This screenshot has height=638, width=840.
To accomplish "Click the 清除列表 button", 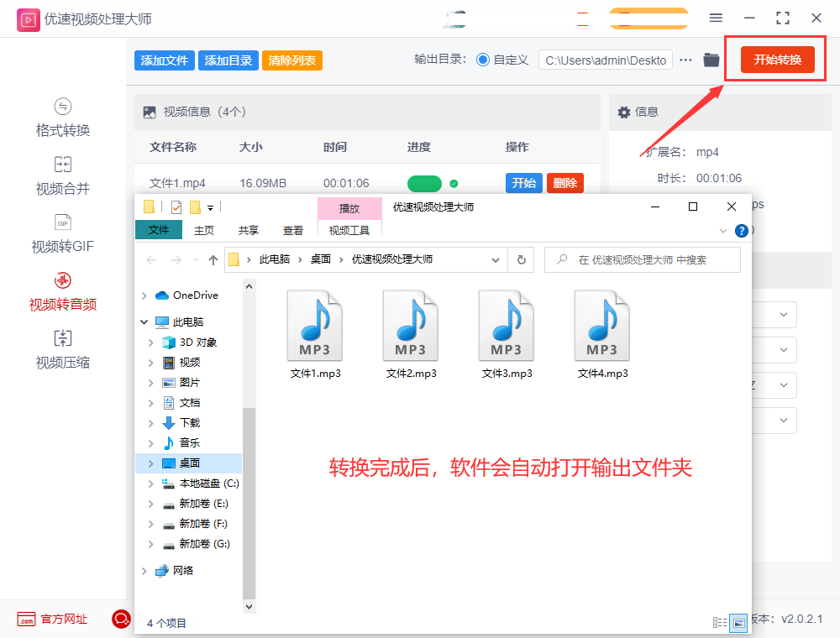I will point(291,60).
